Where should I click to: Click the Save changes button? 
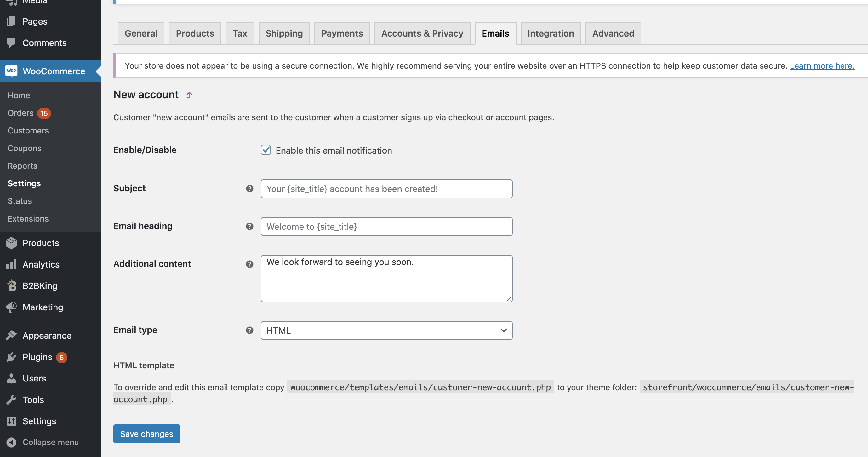(x=146, y=434)
